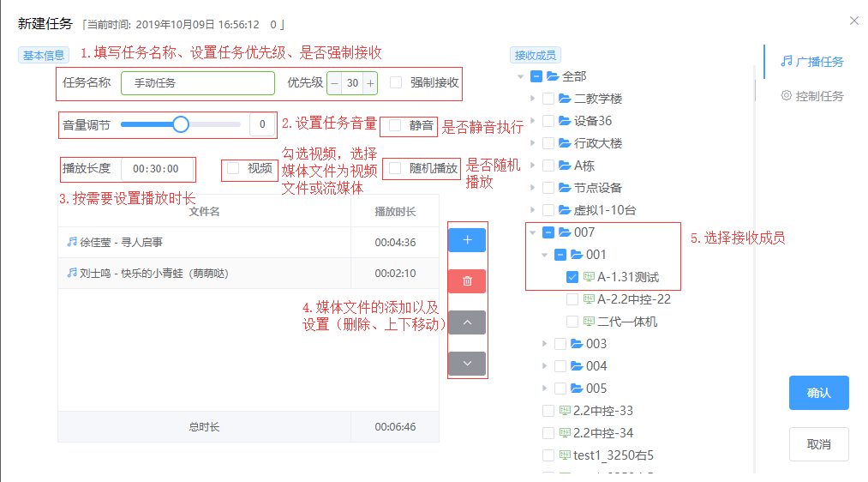Click the 音量调节 volume slider handle
Image resolution: width=868 pixels, height=482 pixels.
coord(181,124)
